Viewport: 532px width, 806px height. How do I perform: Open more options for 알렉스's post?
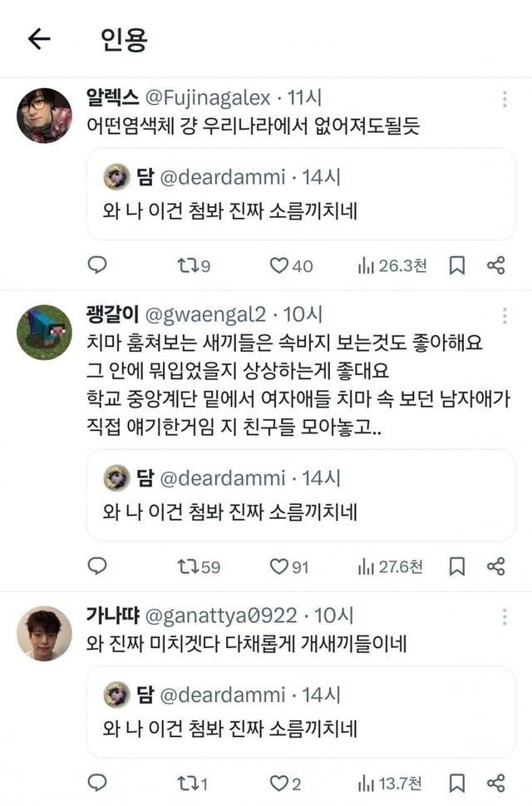505,99
